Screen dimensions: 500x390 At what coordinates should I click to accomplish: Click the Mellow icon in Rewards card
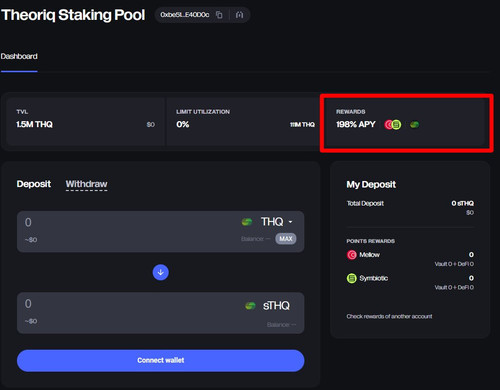[x=389, y=125]
